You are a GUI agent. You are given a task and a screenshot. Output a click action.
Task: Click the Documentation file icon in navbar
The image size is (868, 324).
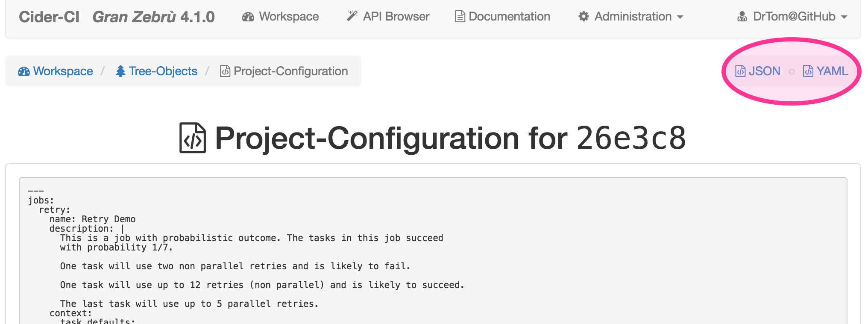(460, 16)
